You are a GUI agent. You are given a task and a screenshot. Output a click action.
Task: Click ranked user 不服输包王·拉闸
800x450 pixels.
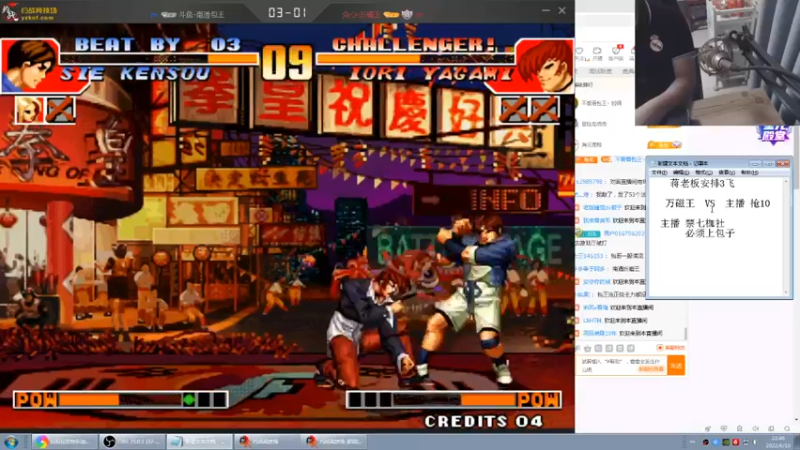click(601, 103)
